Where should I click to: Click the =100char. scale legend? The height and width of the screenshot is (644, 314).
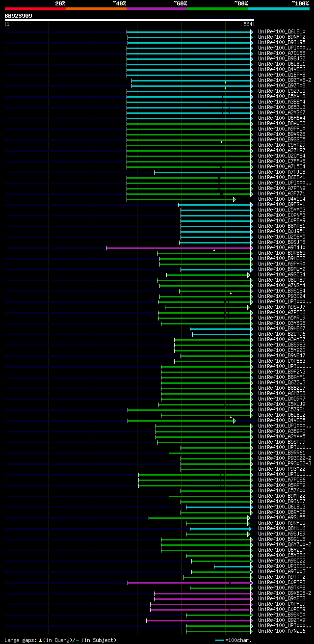pos(234,640)
